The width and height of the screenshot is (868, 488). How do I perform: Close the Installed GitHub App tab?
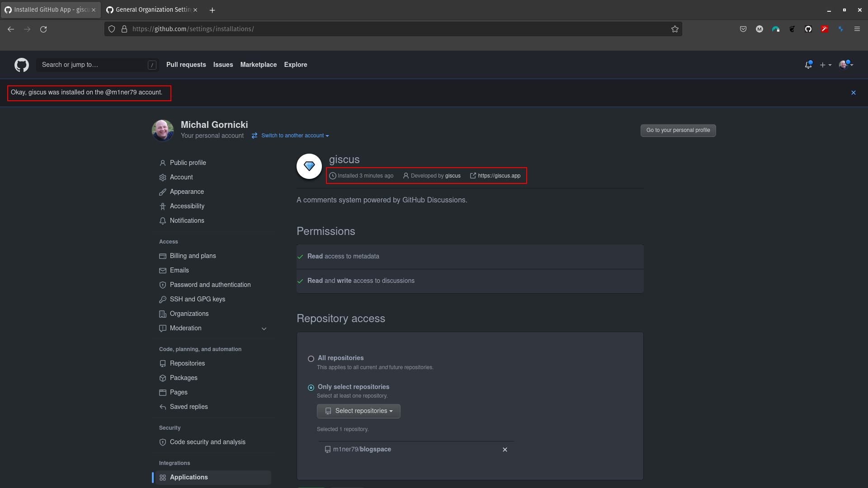pyautogui.click(x=94, y=10)
